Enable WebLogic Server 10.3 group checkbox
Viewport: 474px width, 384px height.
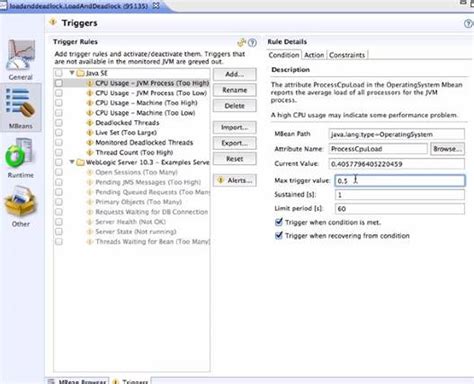pos(59,162)
